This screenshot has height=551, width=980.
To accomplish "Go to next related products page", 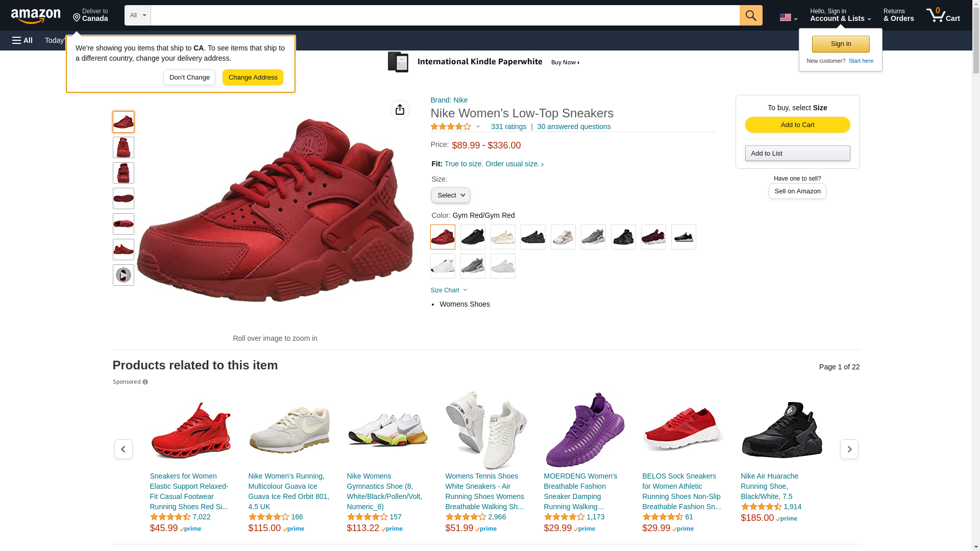I will click(x=849, y=449).
